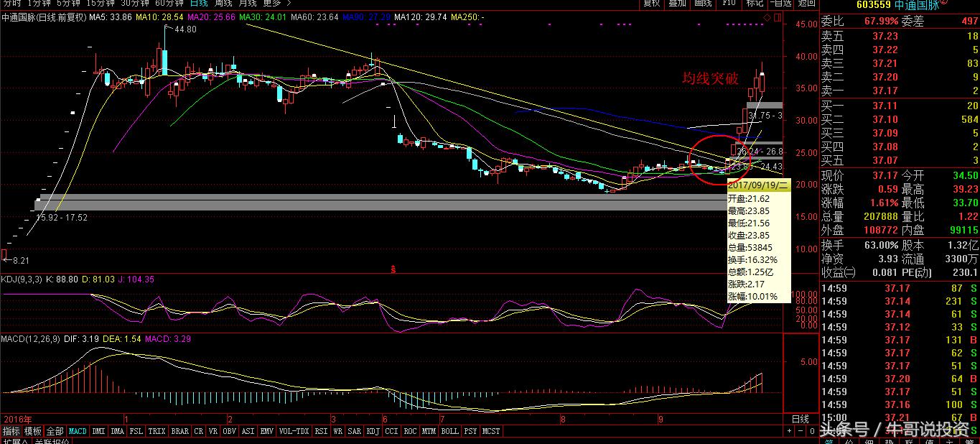This screenshot has width=980, height=444.
Task: Click the 画线 draw line button
Action: (703, 3)
